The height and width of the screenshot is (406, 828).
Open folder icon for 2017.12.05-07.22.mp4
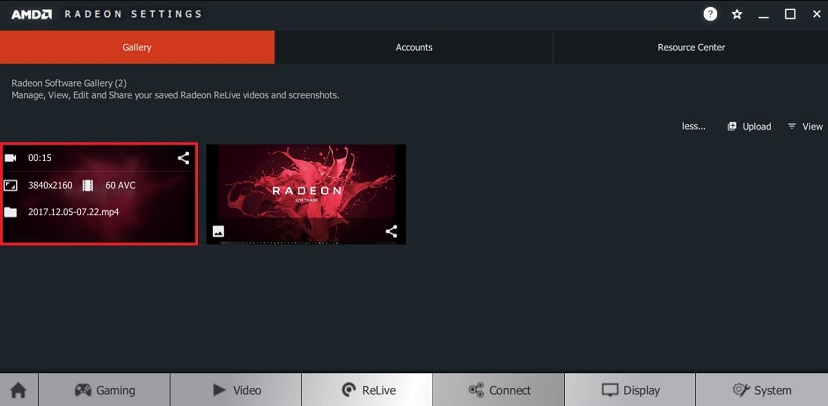tap(11, 212)
